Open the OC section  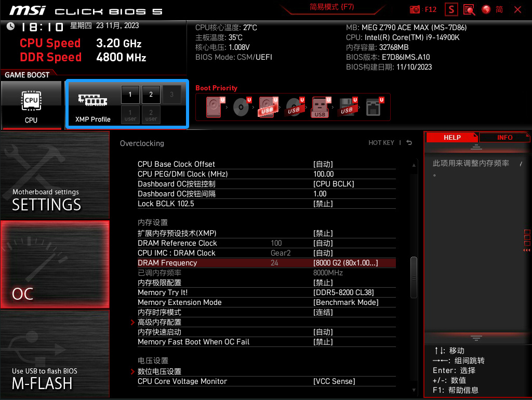pyautogui.click(x=55, y=264)
